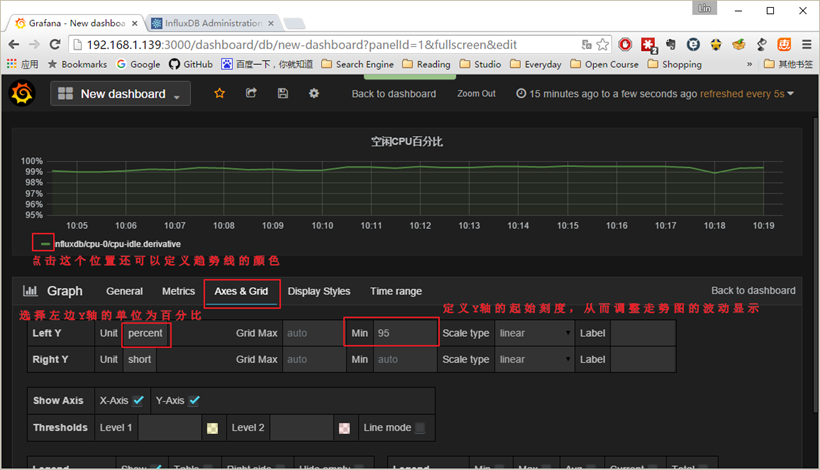820x470 pixels.
Task: Click the Grafana logo icon
Action: click(22, 93)
